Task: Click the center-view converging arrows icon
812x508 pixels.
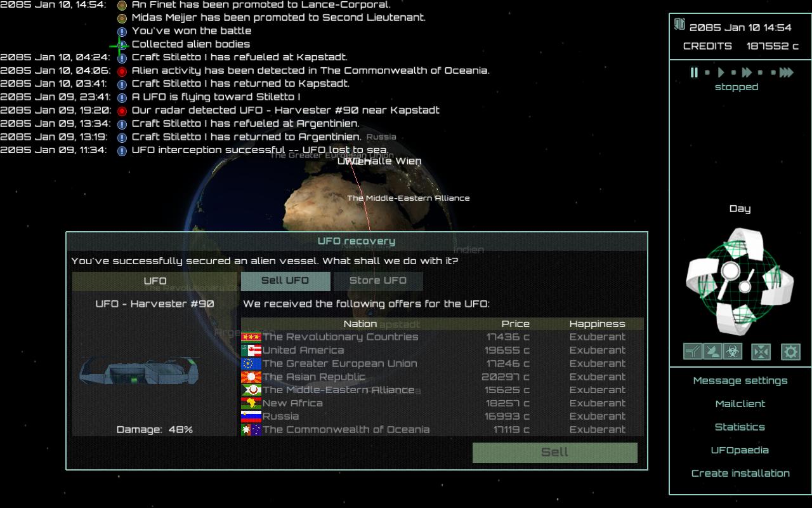Action: click(x=761, y=351)
